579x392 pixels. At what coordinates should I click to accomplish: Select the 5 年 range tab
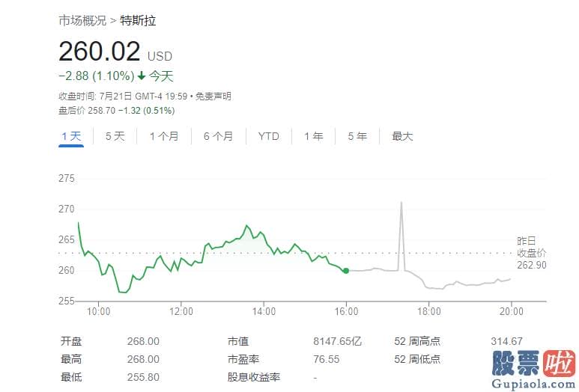pyautogui.click(x=357, y=136)
